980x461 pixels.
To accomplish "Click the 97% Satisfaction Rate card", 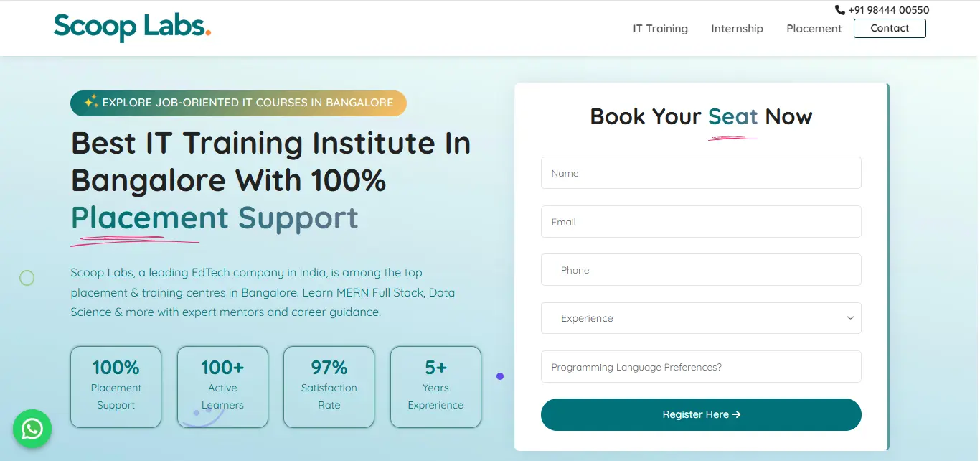I will point(329,386).
